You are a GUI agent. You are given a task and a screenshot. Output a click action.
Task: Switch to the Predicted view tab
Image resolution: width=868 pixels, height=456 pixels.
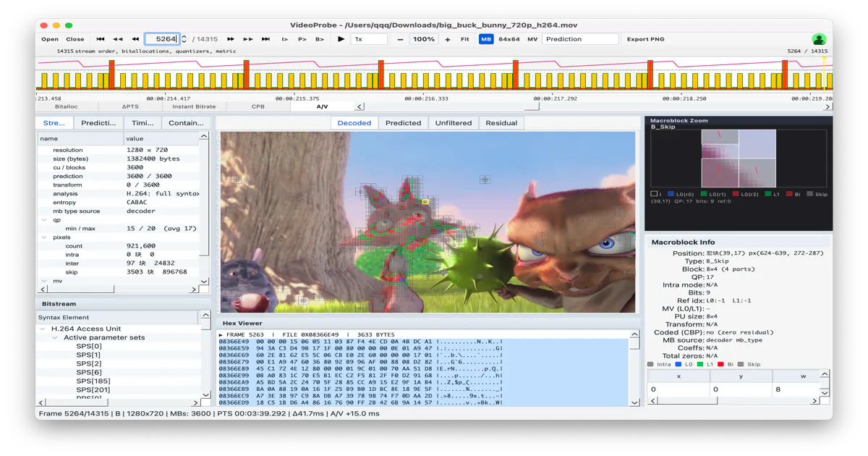[403, 123]
